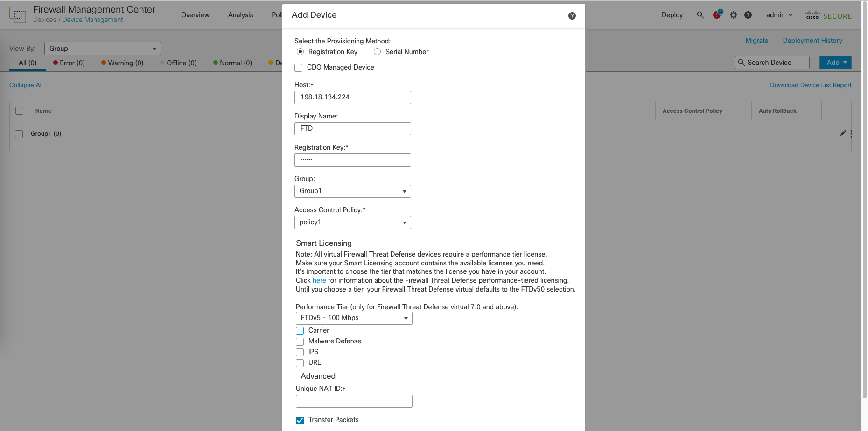868x431 pixels.
Task: Enable the Malware Defense license checkbox
Action: tap(300, 341)
